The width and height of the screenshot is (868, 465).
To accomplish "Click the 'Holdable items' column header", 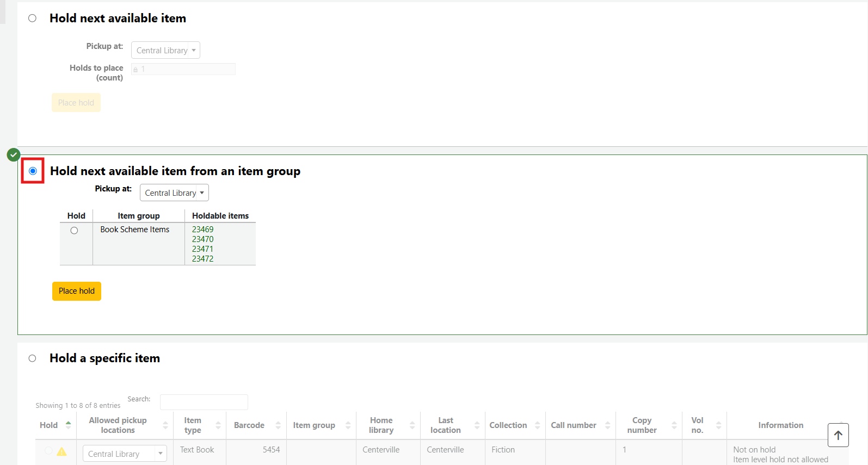I will pyautogui.click(x=220, y=216).
